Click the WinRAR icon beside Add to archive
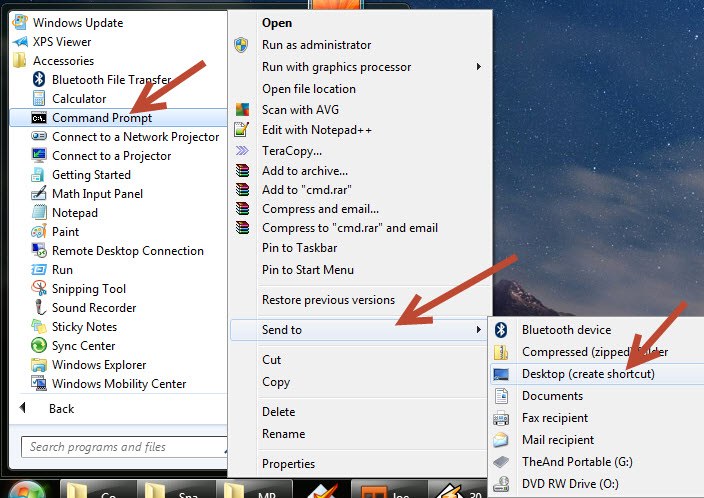The image size is (704, 498). 242,171
